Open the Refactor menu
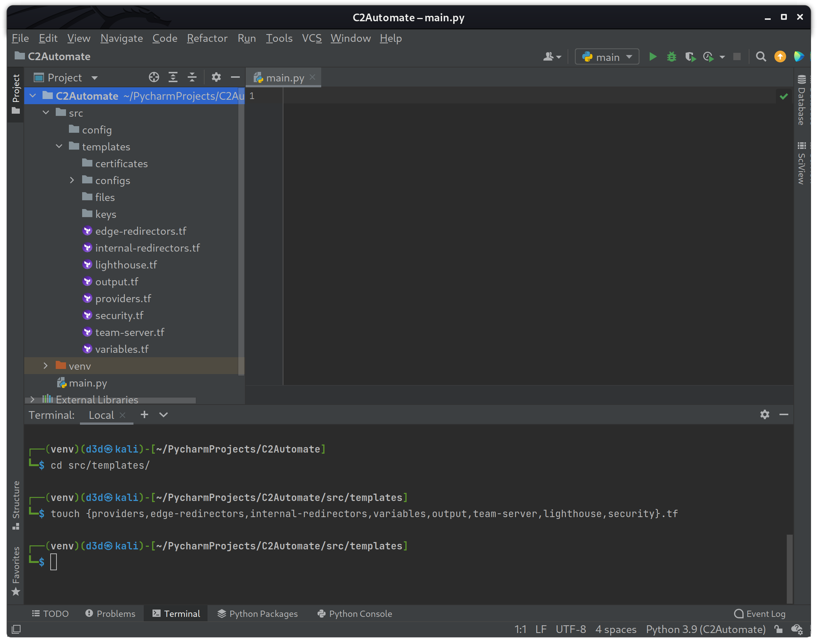The image size is (818, 644). pyautogui.click(x=207, y=38)
